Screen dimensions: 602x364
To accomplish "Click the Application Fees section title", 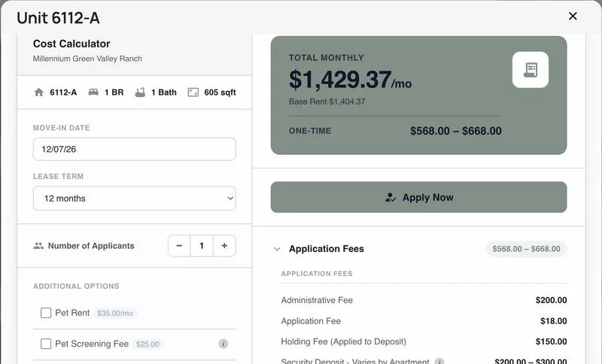I will [327, 249].
